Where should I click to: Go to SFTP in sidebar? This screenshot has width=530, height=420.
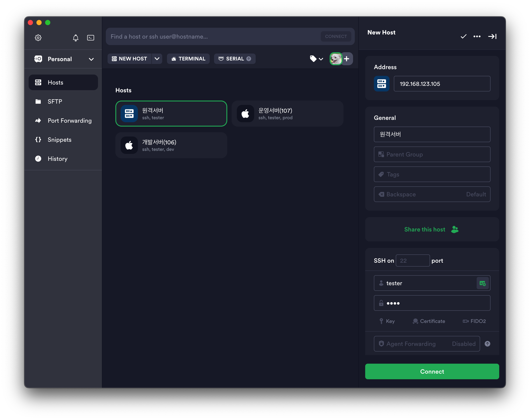point(55,101)
